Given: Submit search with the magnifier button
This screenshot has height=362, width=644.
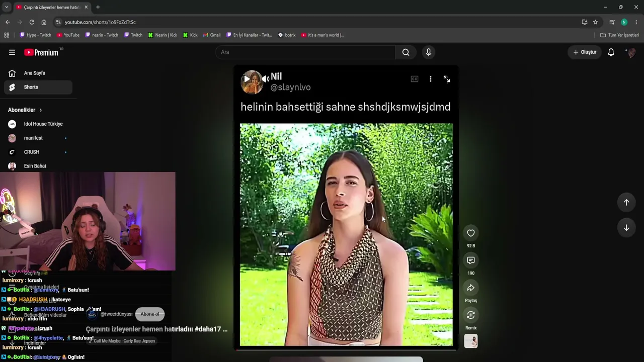Looking at the screenshot, I should [x=406, y=52].
